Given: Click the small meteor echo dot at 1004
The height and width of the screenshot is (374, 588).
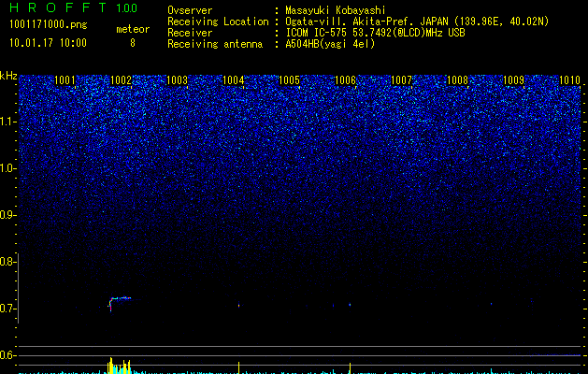Looking at the screenshot, I should tap(239, 305).
